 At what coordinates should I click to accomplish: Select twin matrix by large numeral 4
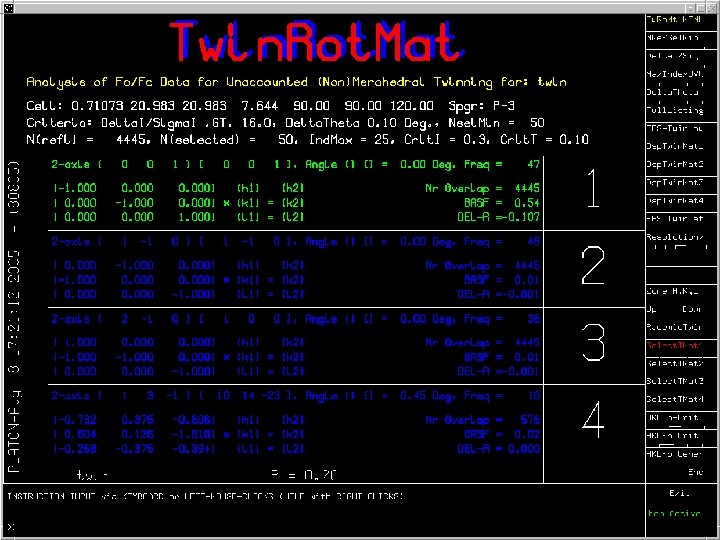tap(593, 420)
